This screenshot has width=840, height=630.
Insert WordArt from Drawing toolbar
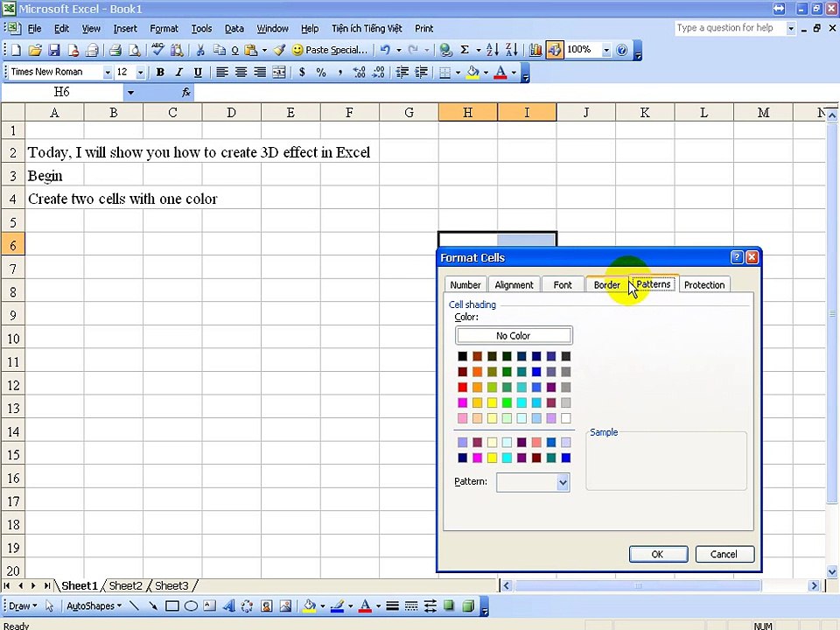point(228,606)
